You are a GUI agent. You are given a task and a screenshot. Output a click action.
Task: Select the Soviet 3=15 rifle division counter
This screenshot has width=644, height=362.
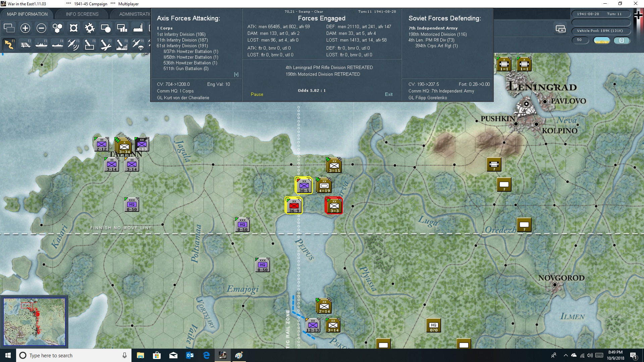334,165
